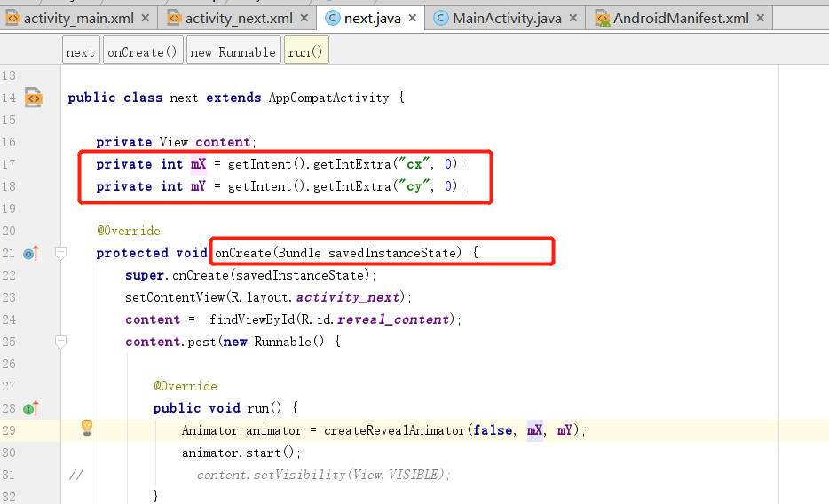Switch to the activity_main.xml tab
Viewport: 829px width, 504px height.
coord(79,19)
